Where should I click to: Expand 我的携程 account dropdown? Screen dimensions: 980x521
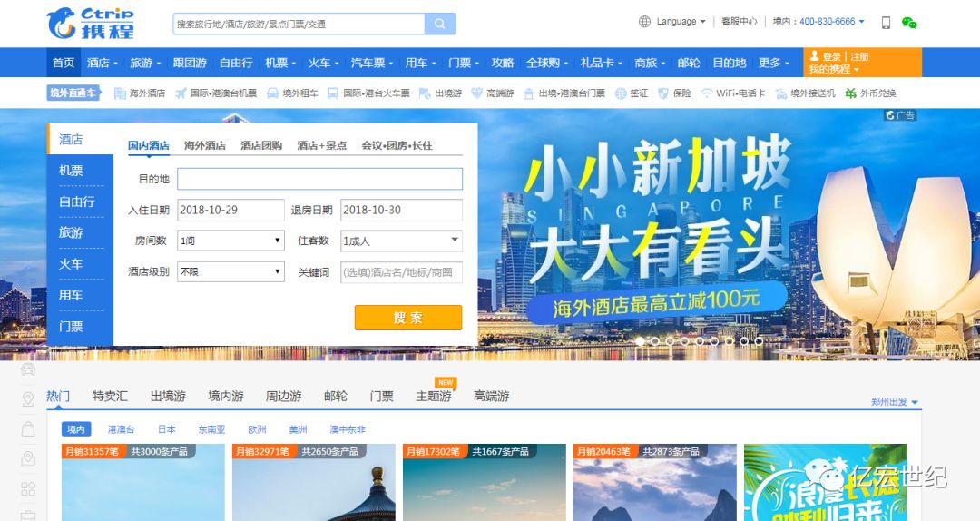[x=834, y=69]
